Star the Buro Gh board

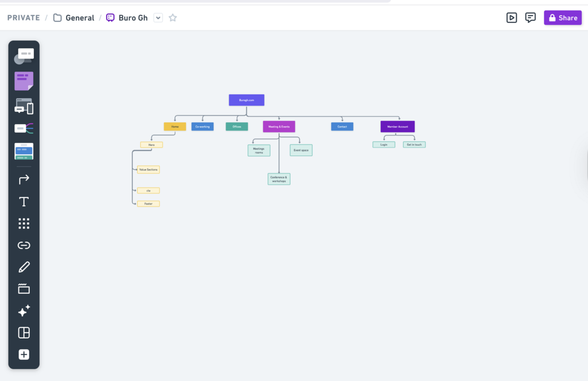(173, 18)
